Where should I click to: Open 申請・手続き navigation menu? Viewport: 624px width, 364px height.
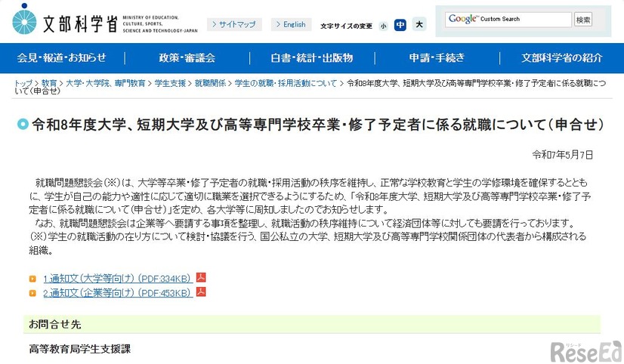(x=437, y=57)
